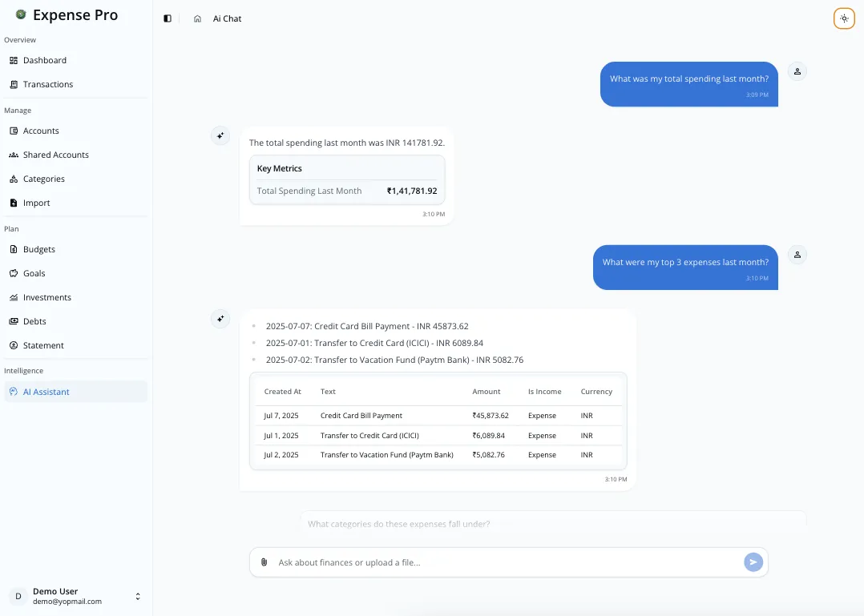
Task: Open the Goals page
Action: point(76,274)
